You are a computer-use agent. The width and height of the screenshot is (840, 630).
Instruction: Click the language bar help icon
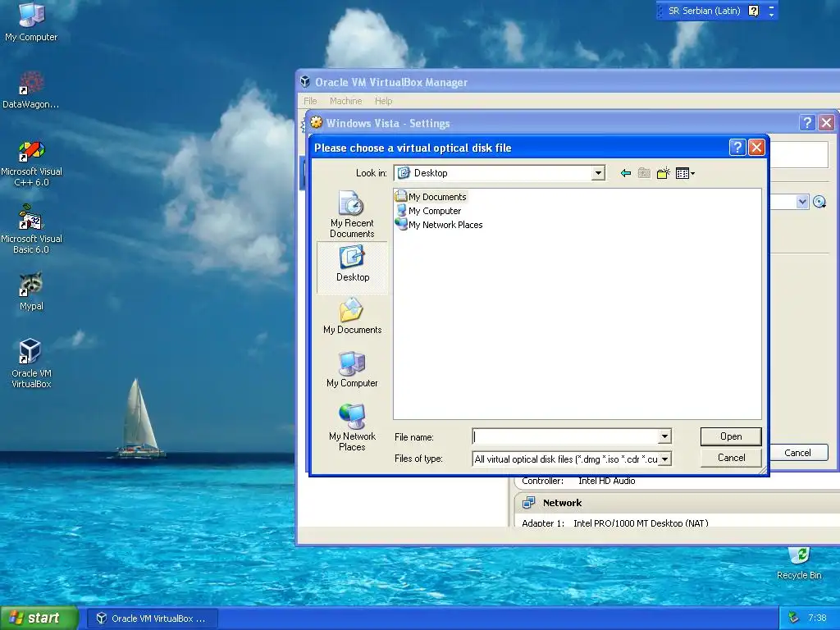point(753,11)
